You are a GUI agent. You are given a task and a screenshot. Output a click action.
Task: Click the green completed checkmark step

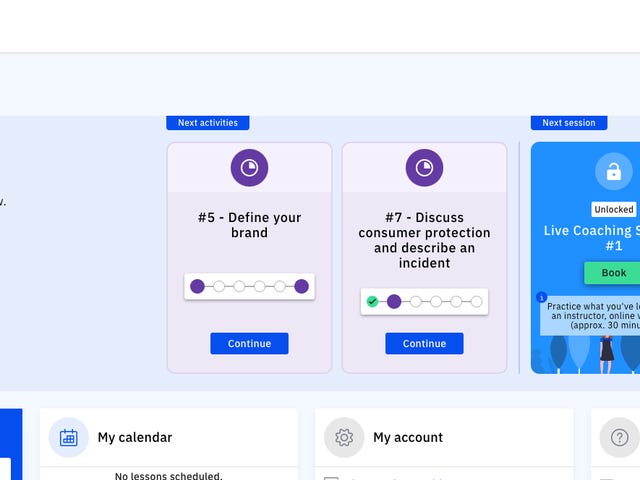pyautogui.click(x=373, y=301)
